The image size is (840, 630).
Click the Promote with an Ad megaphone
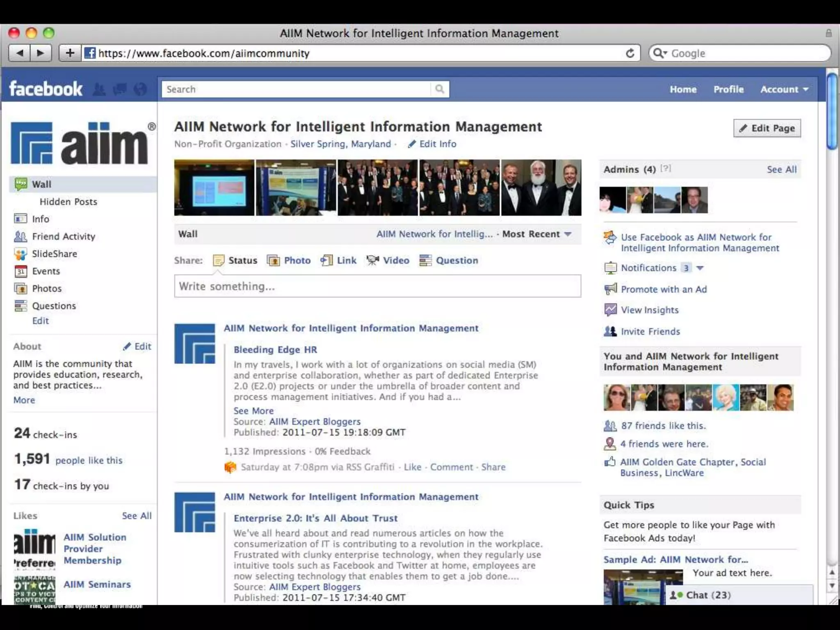point(610,289)
